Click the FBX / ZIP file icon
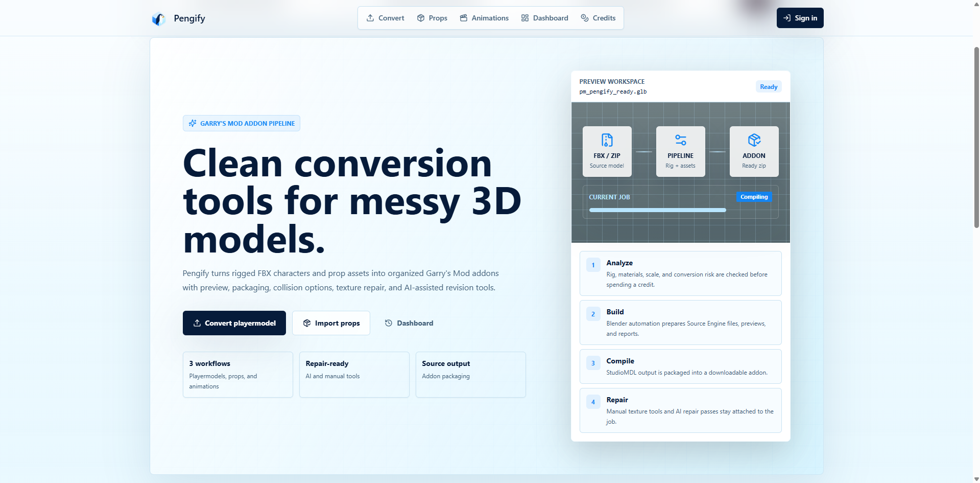Screen dimensions: 980x483 tap(607, 140)
